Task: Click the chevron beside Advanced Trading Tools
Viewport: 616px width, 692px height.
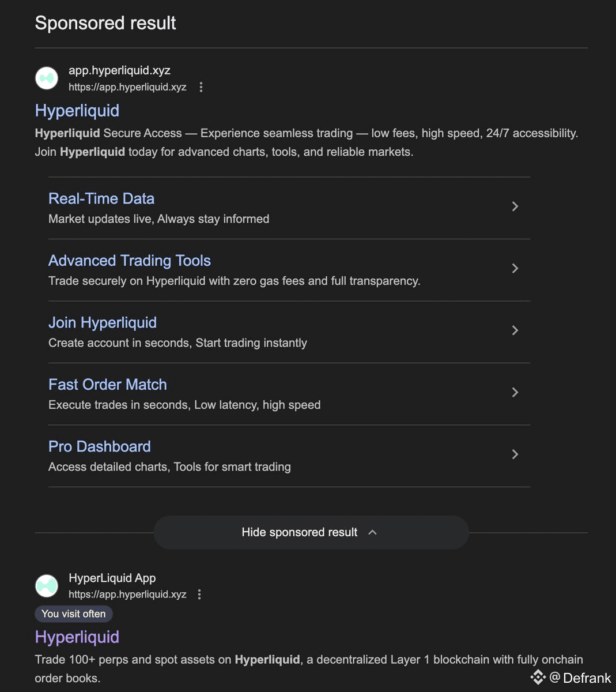Action: click(x=515, y=268)
